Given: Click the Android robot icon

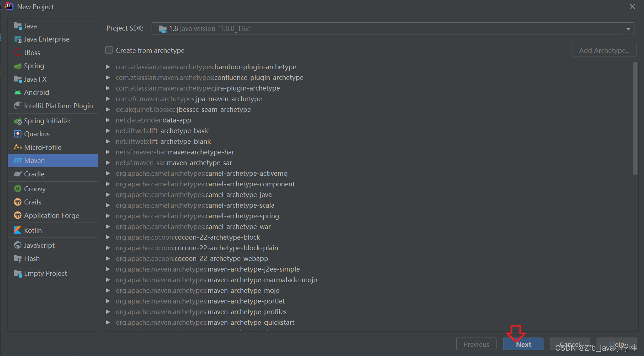Looking at the screenshot, I should click(x=18, y=92).
